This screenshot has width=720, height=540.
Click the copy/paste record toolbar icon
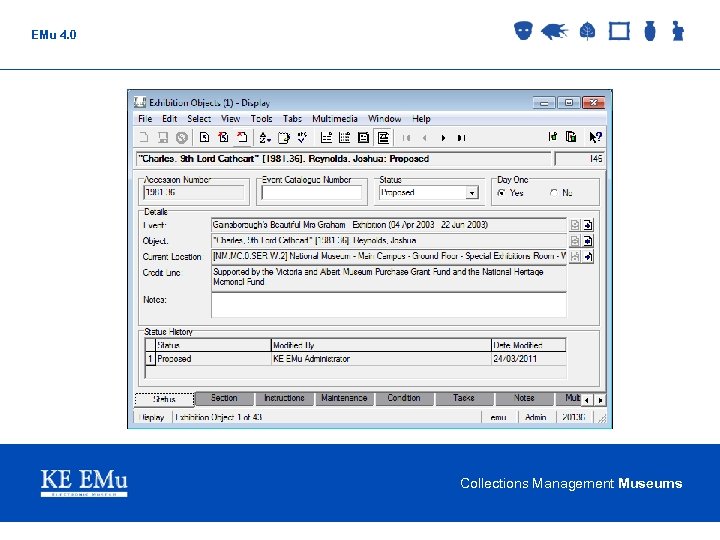click(571, 137)
